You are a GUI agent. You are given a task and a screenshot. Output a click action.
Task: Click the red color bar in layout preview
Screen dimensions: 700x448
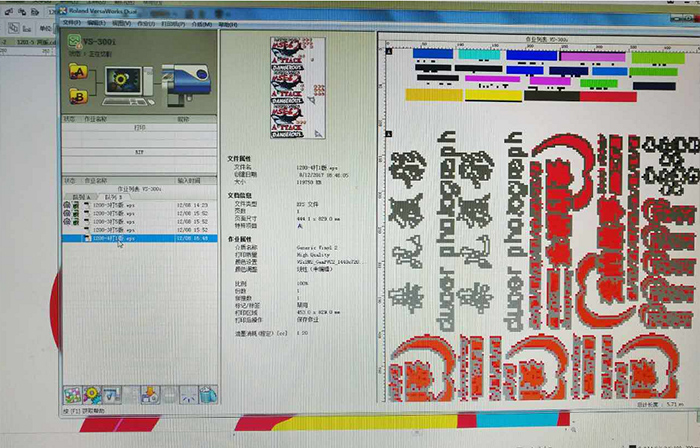click(x=608, y=96)
